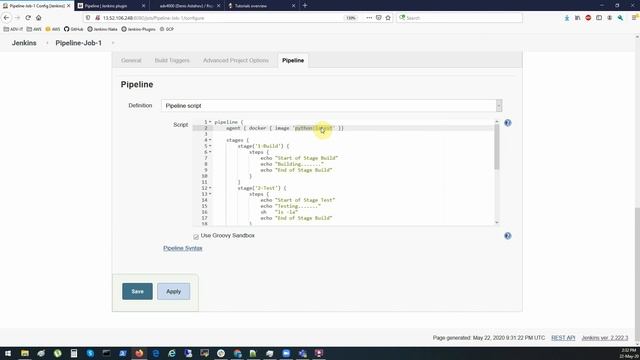Click the echo "Testing......." code line

click(290, 206)
